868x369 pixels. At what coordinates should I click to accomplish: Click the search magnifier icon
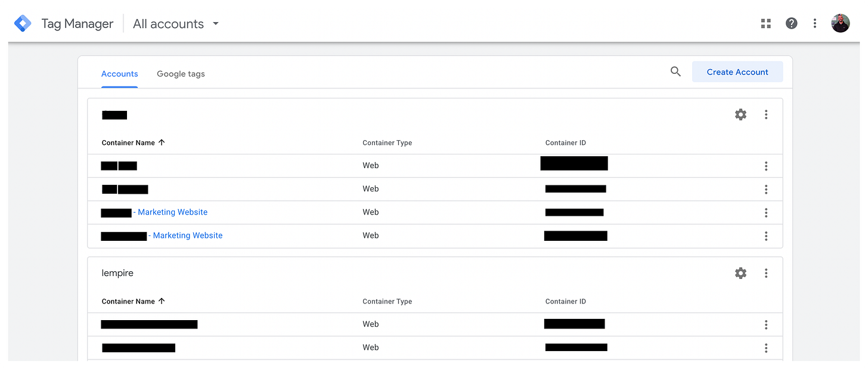[675, 72]
